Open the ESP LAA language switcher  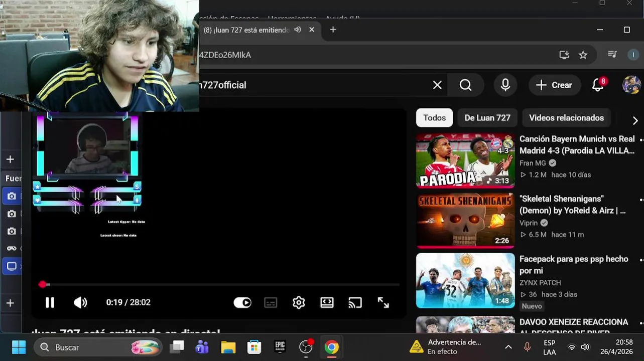pyautogui.click(x=550, y=347)
